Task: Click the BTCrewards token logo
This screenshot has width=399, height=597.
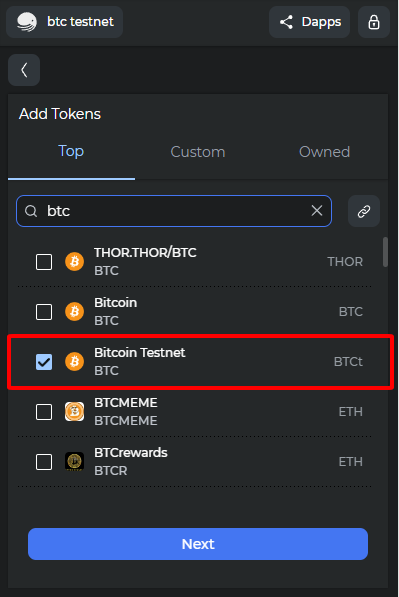Action: tap(75, 461)
